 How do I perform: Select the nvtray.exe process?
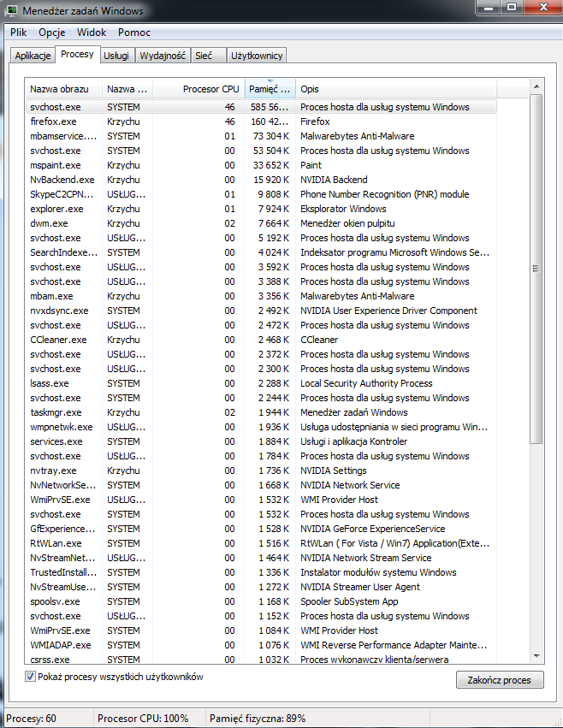coord(261,471)
